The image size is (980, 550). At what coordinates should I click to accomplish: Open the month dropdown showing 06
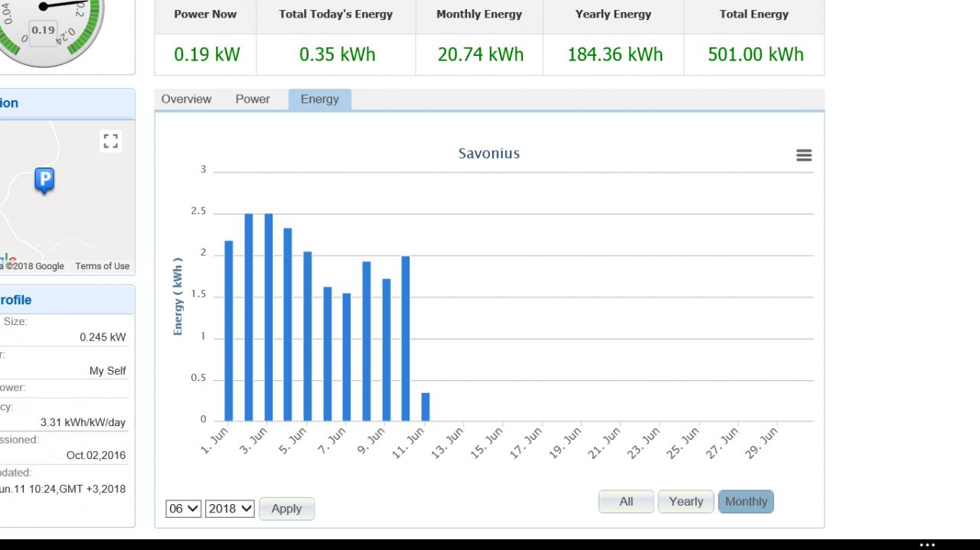(184, 509)
